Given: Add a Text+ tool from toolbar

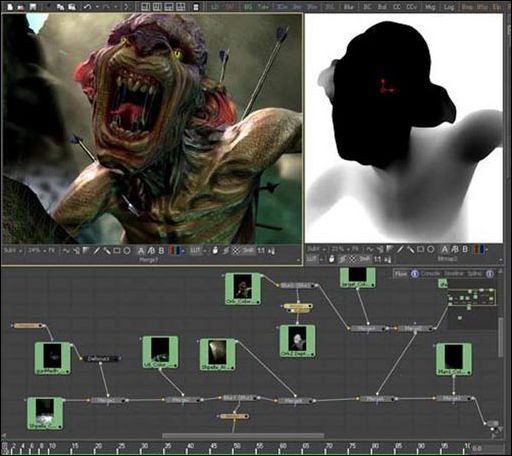Looking at the screenshot, I should pyautogui.click(x=263, y=7).
